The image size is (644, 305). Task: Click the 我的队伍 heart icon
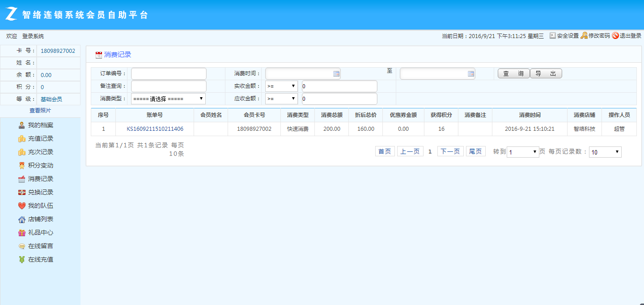point(21,206)
